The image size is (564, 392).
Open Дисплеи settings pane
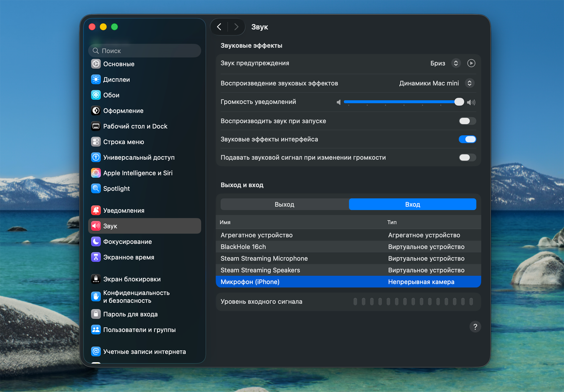point(144,79)
